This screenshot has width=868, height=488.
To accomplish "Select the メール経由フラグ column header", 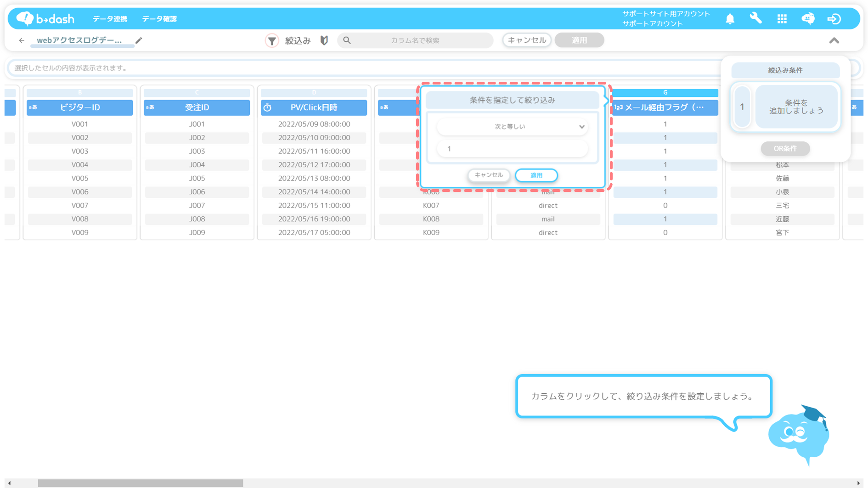I will pyautogui.click(x=665, y=107).
